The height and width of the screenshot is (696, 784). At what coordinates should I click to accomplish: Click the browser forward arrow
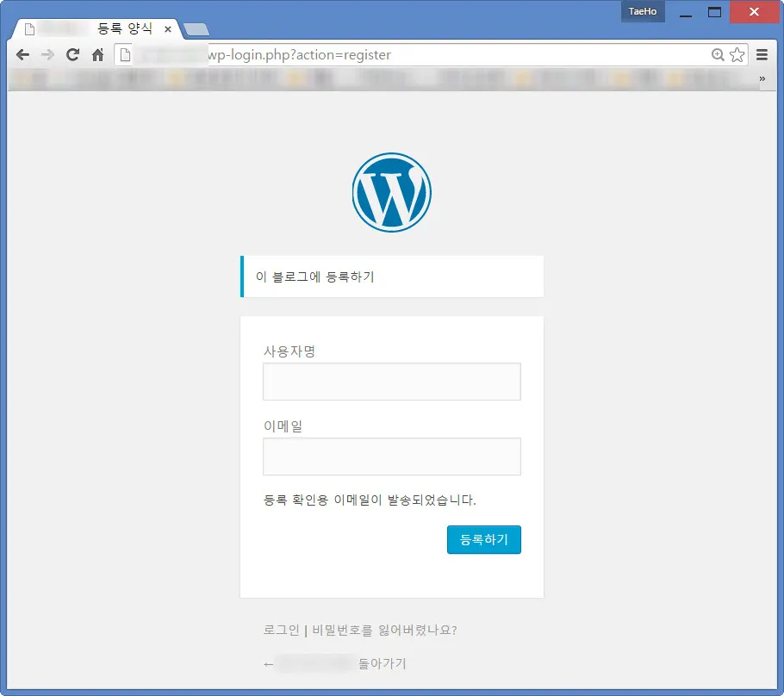(47, 54)
